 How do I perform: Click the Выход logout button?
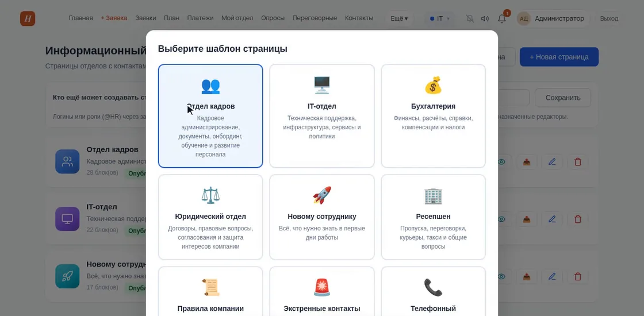tap(609, 18)
